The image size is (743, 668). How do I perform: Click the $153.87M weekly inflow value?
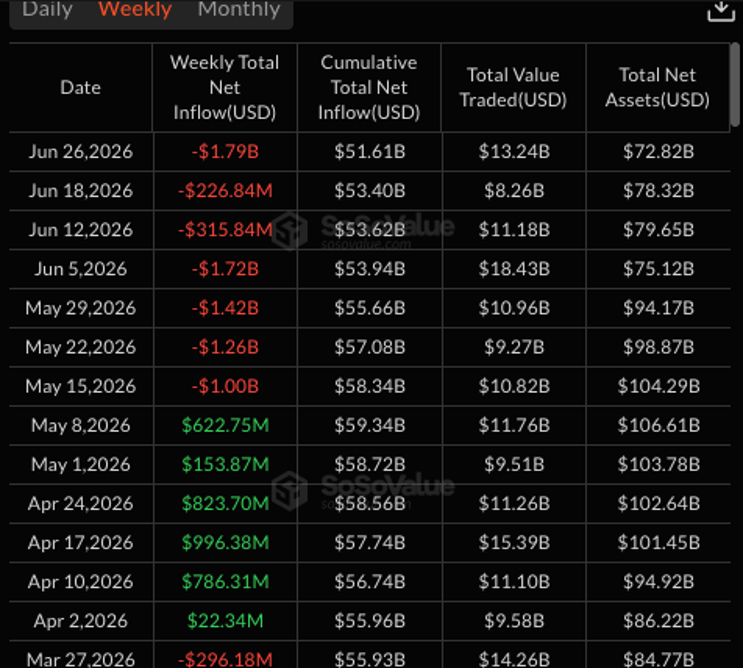coord(225,464)
